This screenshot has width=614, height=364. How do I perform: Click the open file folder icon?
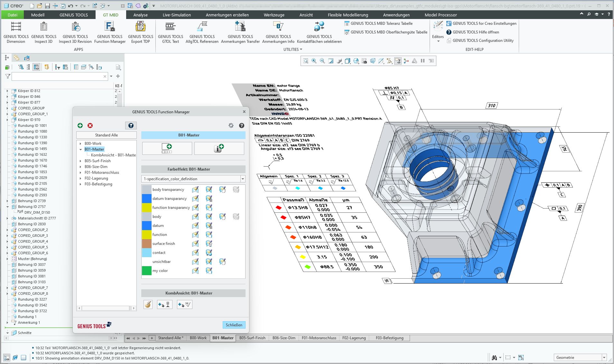pos(39,6)
